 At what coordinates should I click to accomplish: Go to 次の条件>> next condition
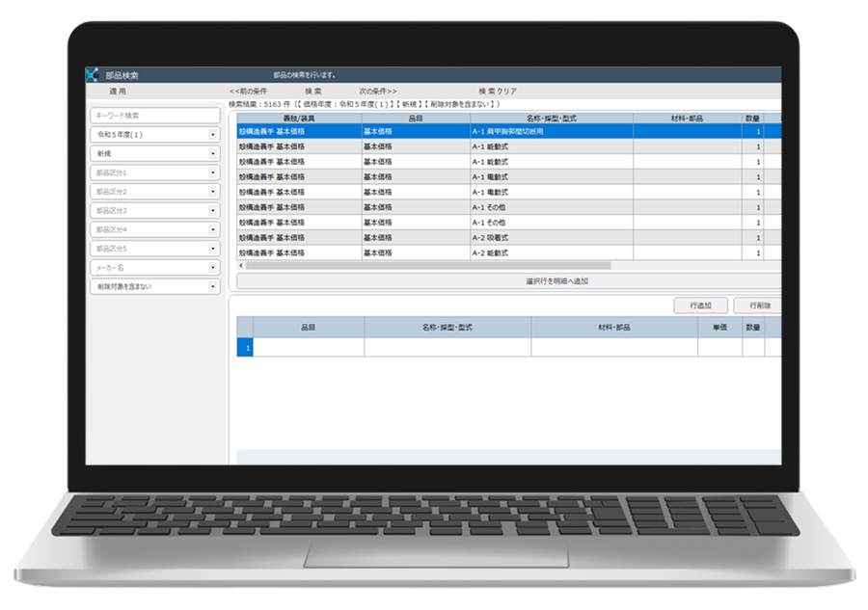tap(378, 91)
